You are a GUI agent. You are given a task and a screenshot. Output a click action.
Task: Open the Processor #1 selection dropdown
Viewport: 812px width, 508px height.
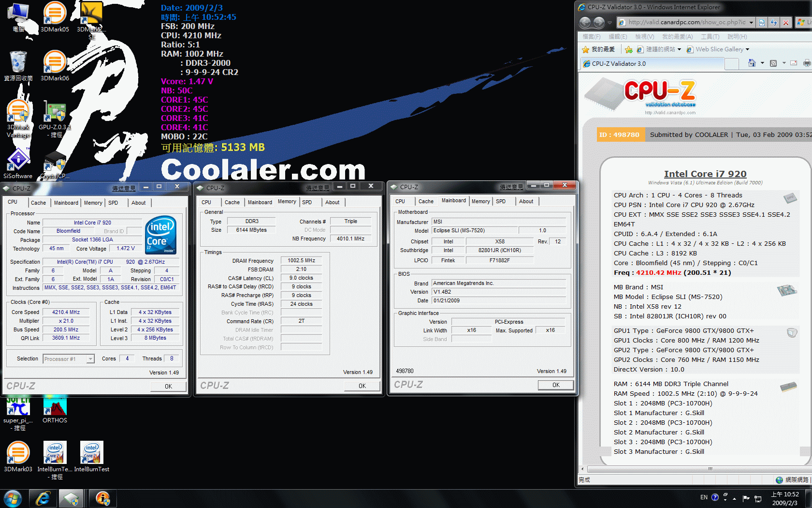point(90,359)
